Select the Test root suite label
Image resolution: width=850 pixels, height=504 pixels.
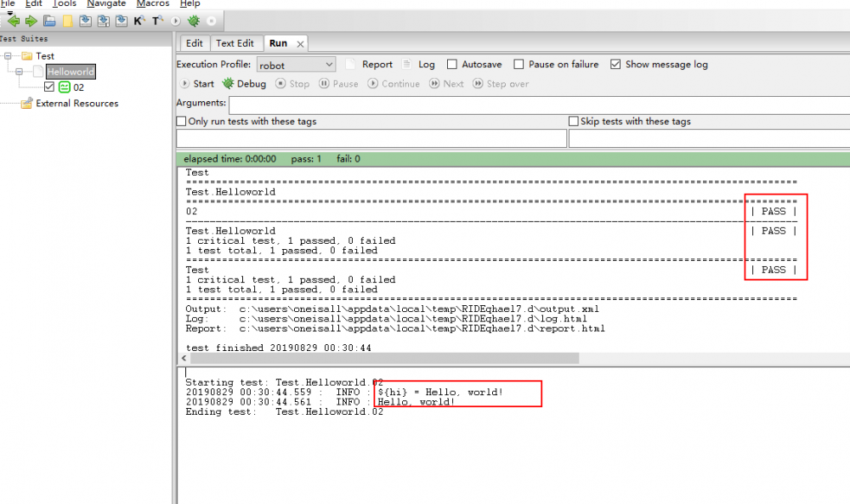pos(45,56)
